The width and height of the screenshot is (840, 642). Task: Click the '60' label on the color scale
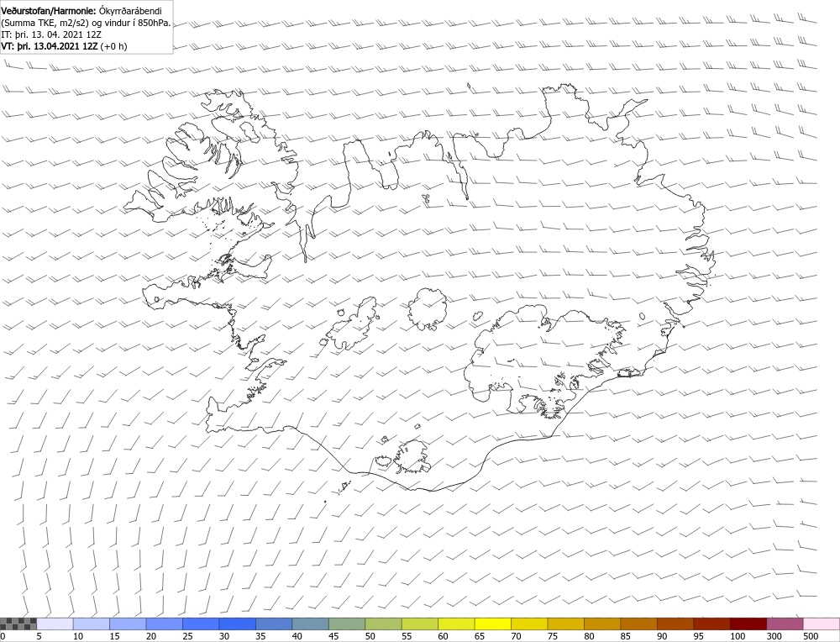[443, 636]
